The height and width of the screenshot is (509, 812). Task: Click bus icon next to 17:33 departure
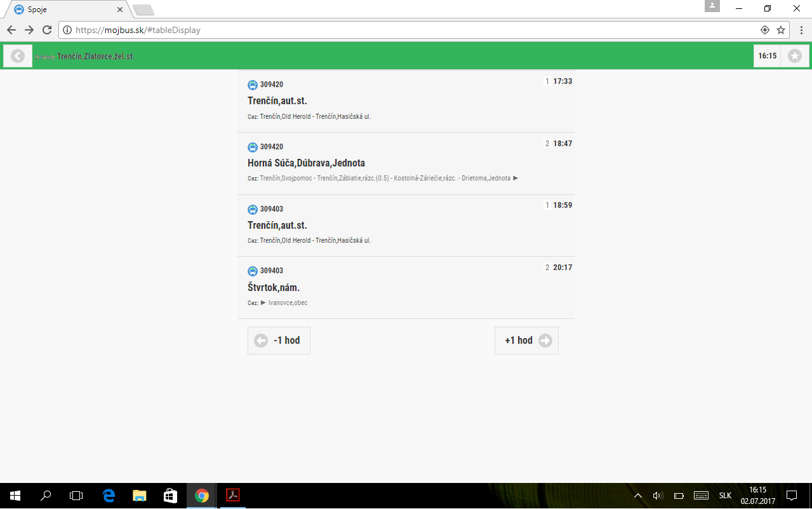(252, 85)
